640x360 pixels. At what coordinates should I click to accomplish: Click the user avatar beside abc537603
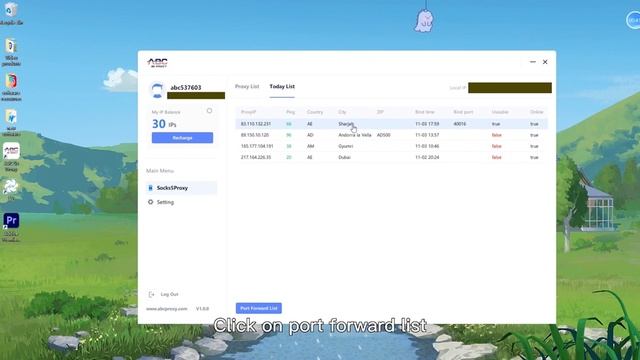coord(157,90)
